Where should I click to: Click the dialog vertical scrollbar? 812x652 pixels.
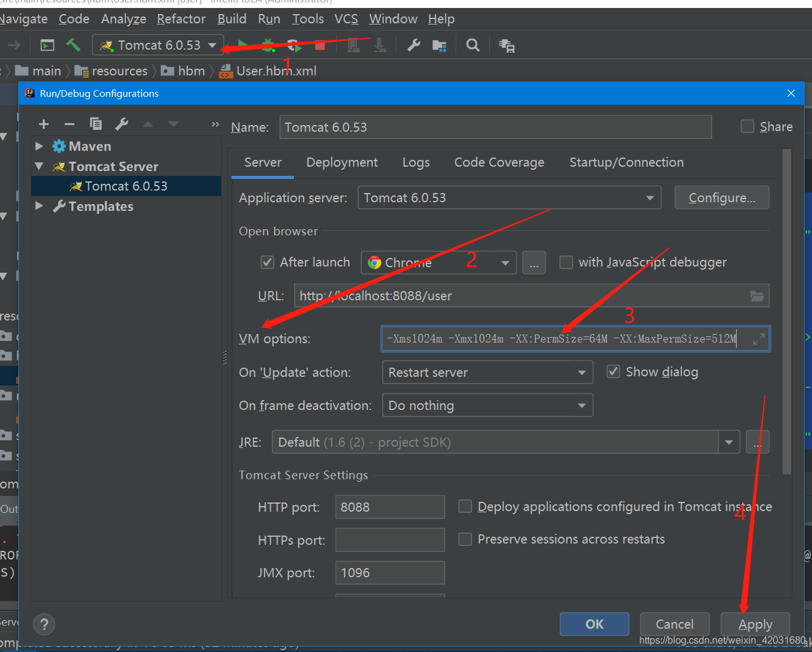point(787,311)
